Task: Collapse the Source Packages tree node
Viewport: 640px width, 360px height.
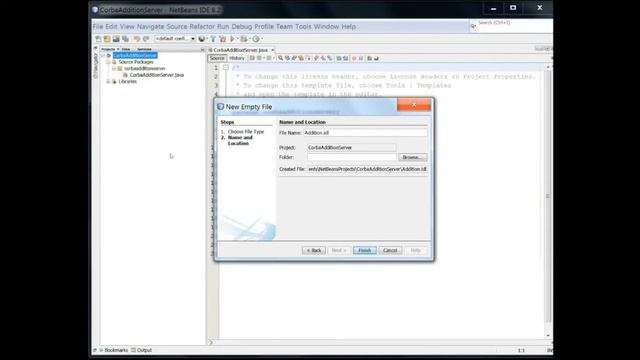Action: 108,62
